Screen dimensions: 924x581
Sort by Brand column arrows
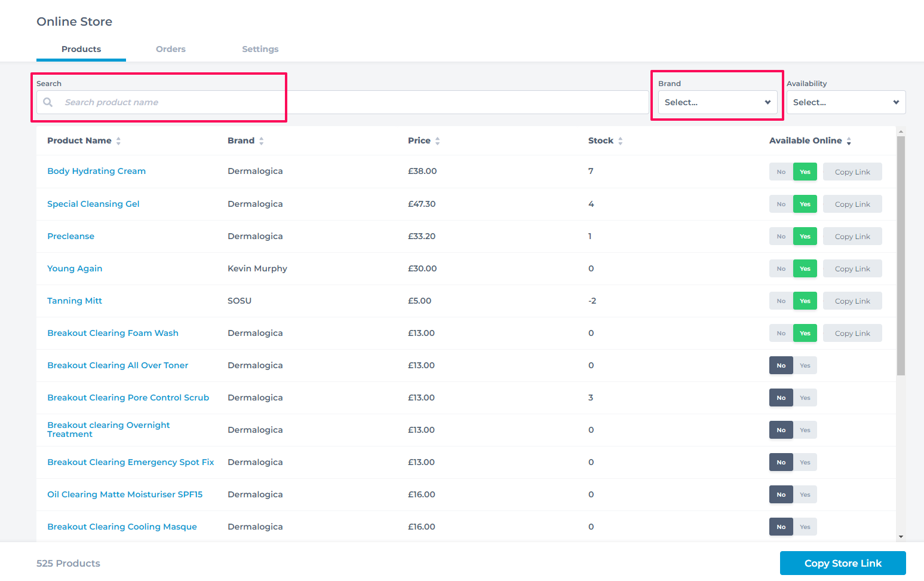point(261,141)
